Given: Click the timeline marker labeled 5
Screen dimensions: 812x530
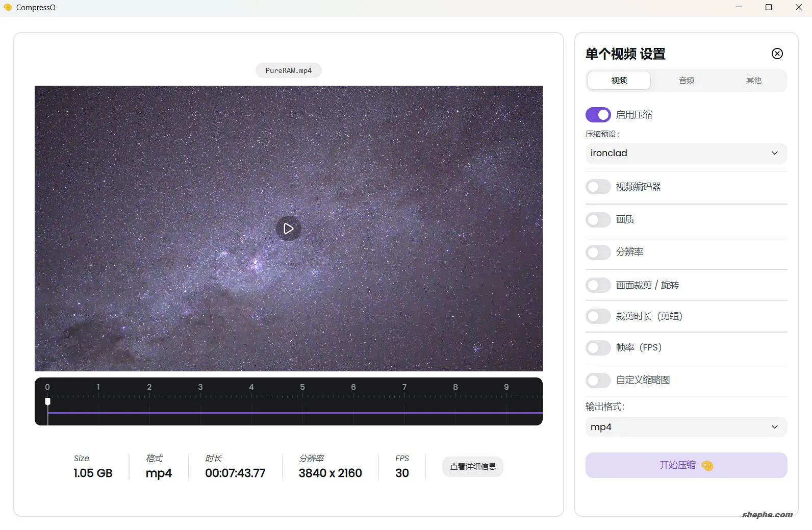Looking at the screenshot, I should tap(302, 387).
